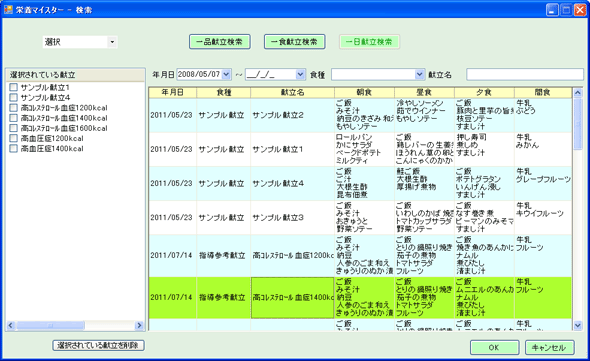Click the 一日献立検索 button
This screenshot has height=361, width=590.
coord(369,42)
